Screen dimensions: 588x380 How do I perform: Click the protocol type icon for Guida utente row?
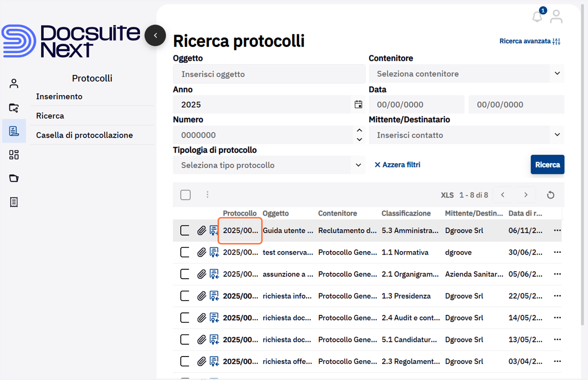tap(214, 230)
